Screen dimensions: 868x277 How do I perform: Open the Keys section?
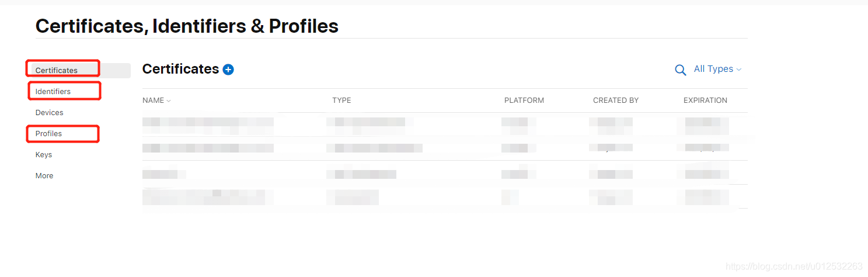click(44, 154)
